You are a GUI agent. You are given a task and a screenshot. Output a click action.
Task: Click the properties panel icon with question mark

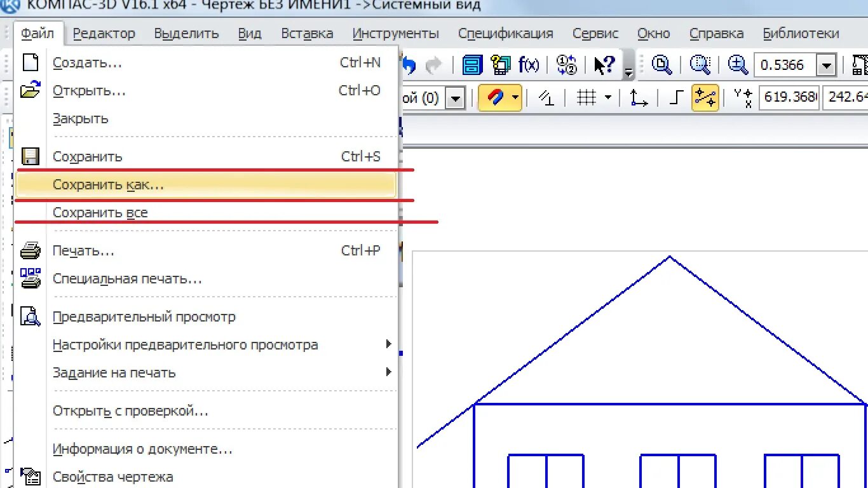[501, 65]
